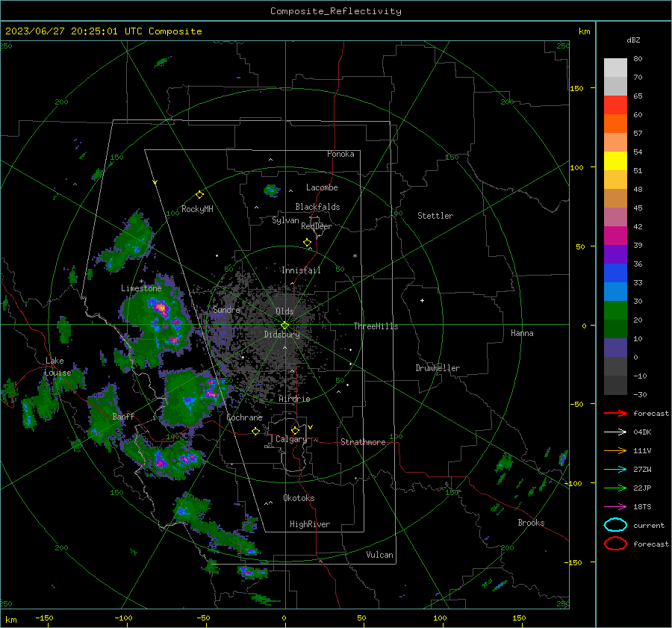Click the Strathmore label
Image resolution: width=672 pixels, height=628 pixels.
pos(363,442)
